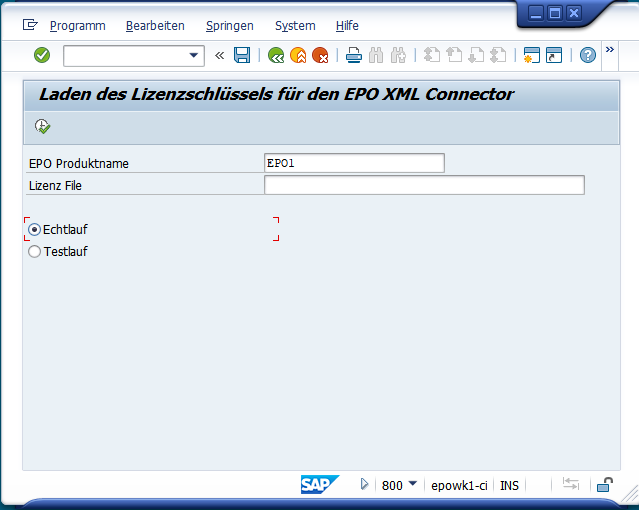Viewport: 639px width, 510px height.
Task: Click the Lizenz File input field
Action: pyautogui.click(x=424, y=185)
